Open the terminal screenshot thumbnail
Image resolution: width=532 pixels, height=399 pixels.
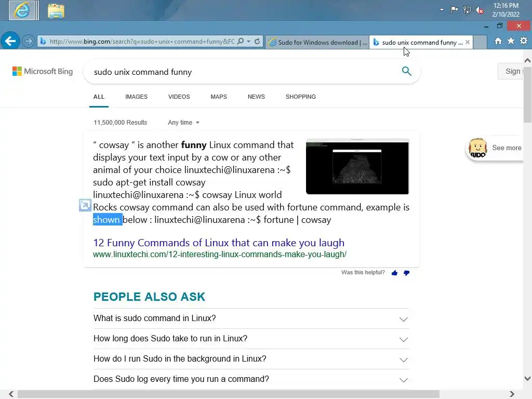click(x=357, y=166)
